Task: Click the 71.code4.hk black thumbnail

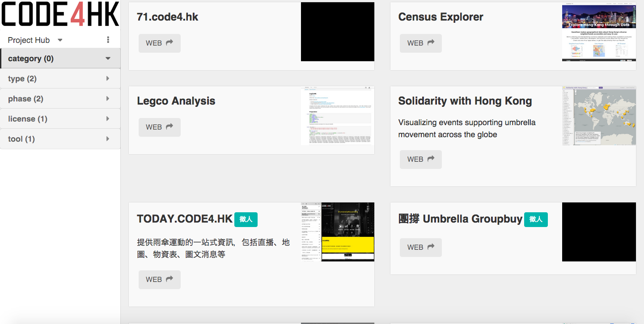Action: (x=338, y=32)
